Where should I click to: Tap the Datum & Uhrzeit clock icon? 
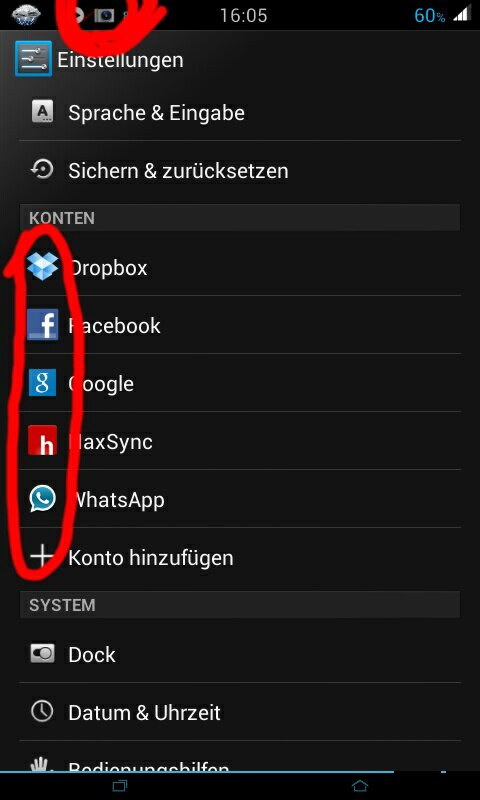click(x=42, y=712)
